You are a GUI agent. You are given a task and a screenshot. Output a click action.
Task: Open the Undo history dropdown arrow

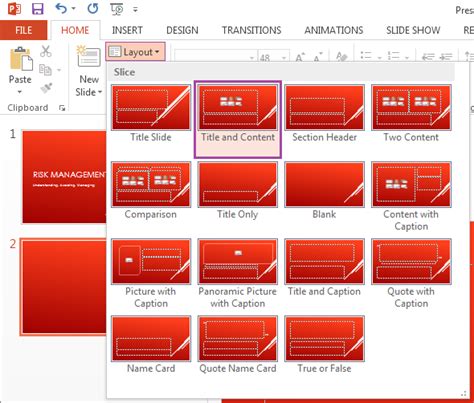(73, 9)
